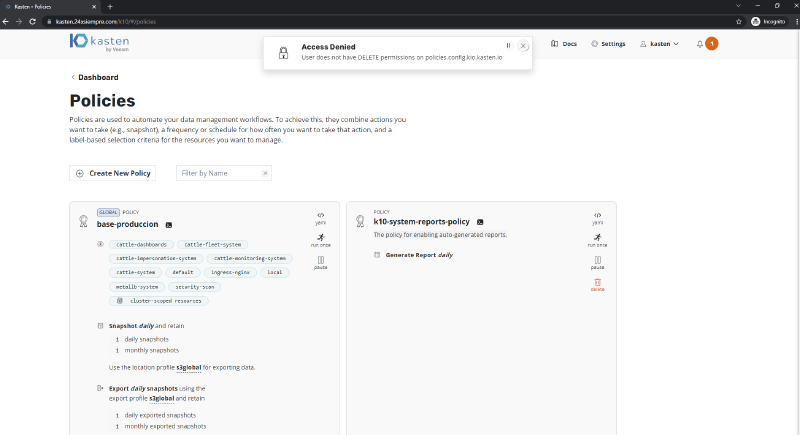Screen dimensions: 800x435
Task: Click Create New Policy button
Action: 113,173
